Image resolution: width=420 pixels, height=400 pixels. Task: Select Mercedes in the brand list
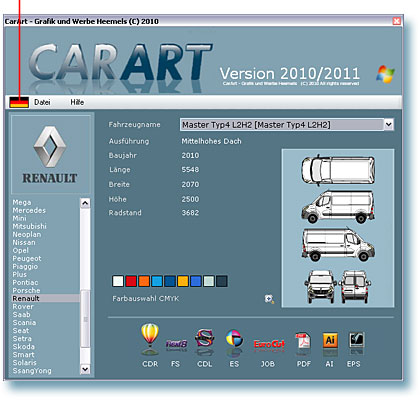click(29, 210)
